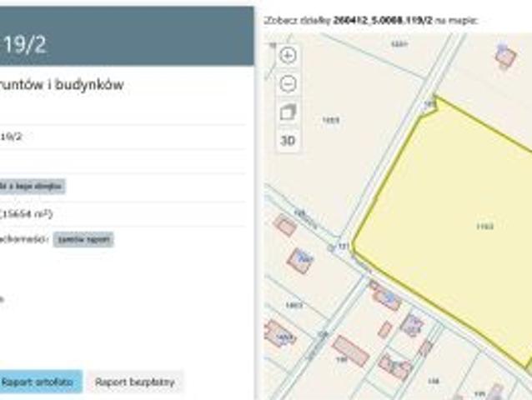Image resolution: width=532 pixels, height=400 pixels.
Task: Click the road label 131 near the yellow plot
Action: coord(342,246)
